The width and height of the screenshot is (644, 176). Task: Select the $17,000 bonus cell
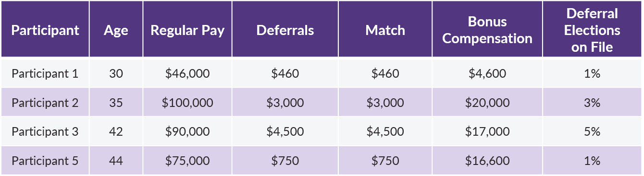(x=487, y=131)
